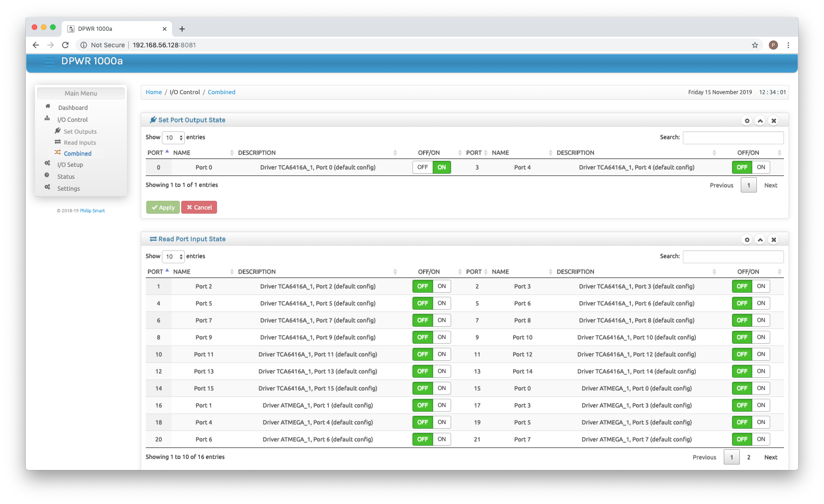Click the hamburger menu icon beside DPWR 1000a
The image size is (824, 504).
pos(49,62)
